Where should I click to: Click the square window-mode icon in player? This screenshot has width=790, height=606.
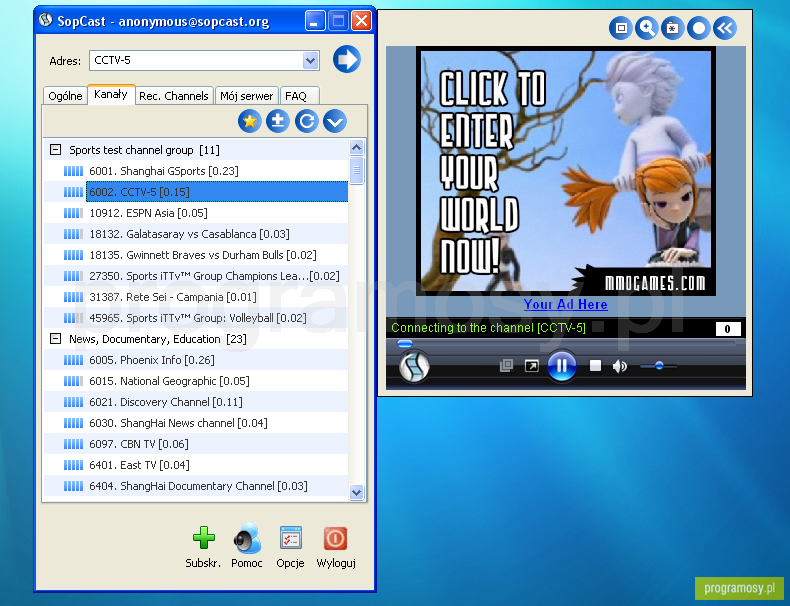pos(621,28)
